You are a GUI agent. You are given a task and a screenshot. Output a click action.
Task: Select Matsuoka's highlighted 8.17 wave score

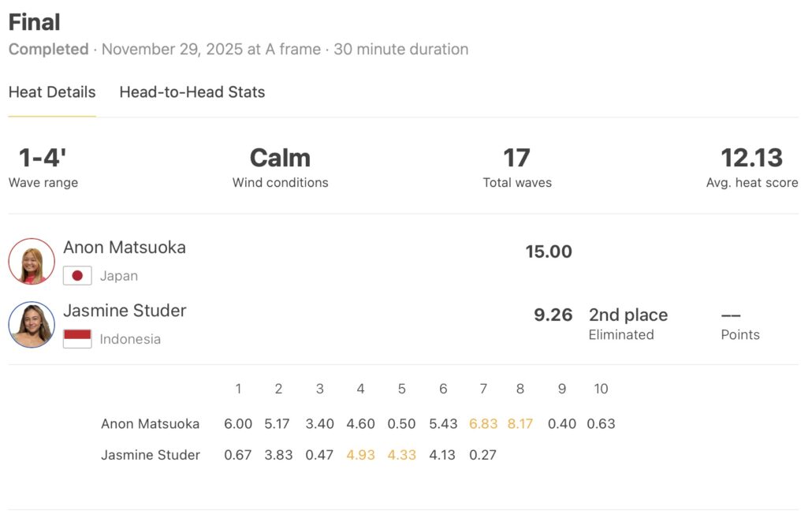(x=520, y=424)
